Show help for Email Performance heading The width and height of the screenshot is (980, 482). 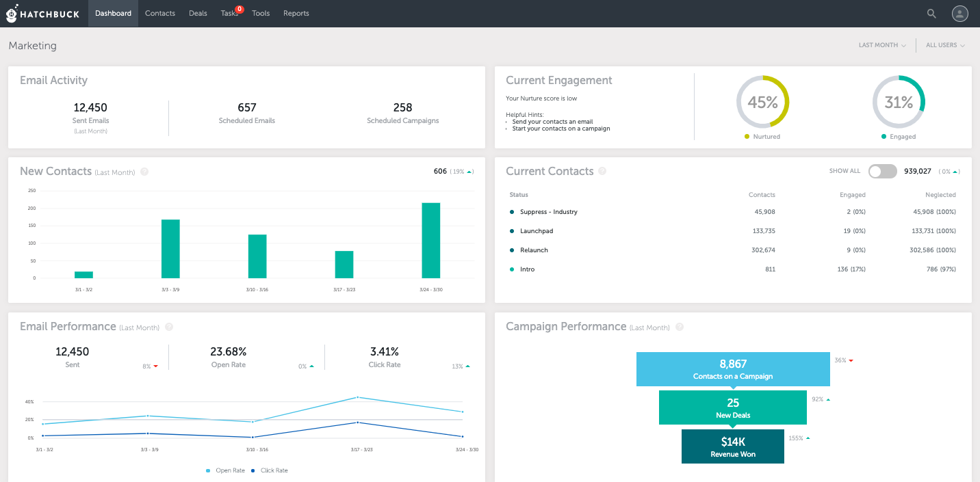click(x=169, y=327)
